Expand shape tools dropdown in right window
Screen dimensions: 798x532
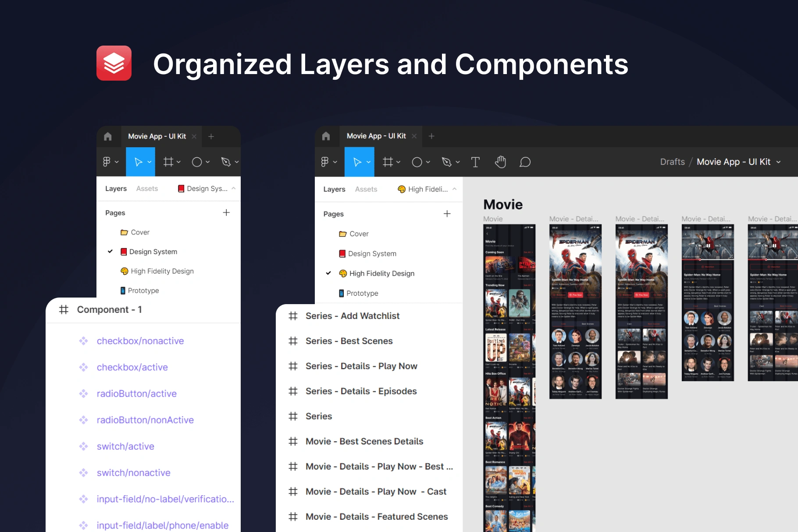(428, 162)
